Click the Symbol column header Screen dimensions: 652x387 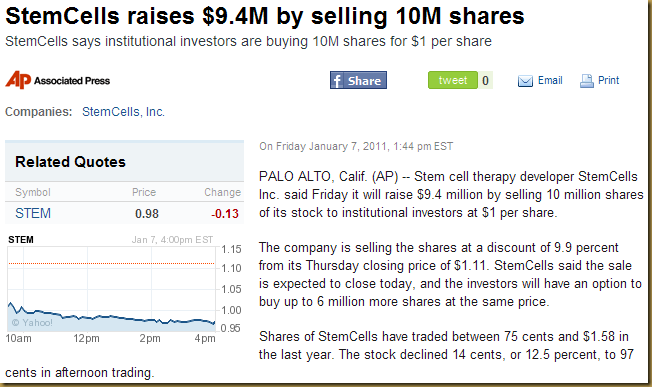tap(33, 192)
